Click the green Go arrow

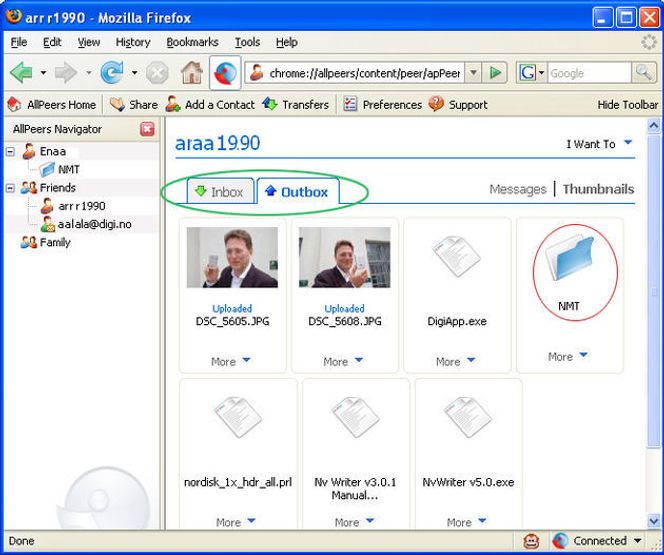tap(495, 73)
